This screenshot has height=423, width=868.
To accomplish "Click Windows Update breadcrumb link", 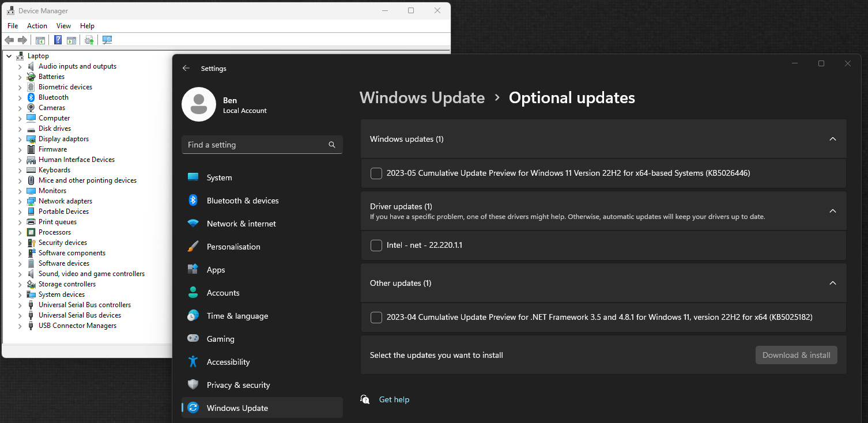I will (422, 98).
